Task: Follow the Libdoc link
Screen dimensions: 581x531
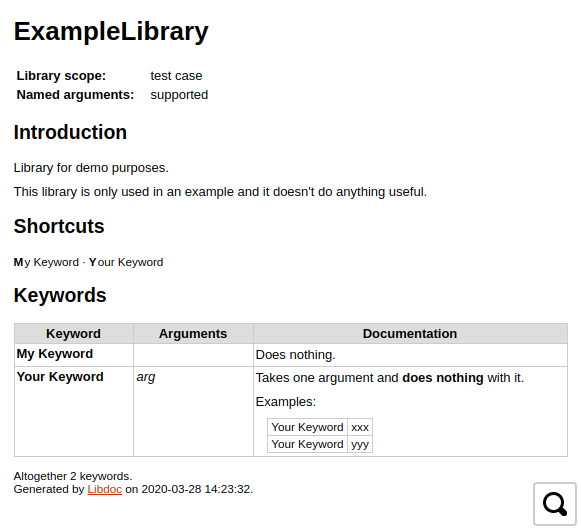Action: 104,489
